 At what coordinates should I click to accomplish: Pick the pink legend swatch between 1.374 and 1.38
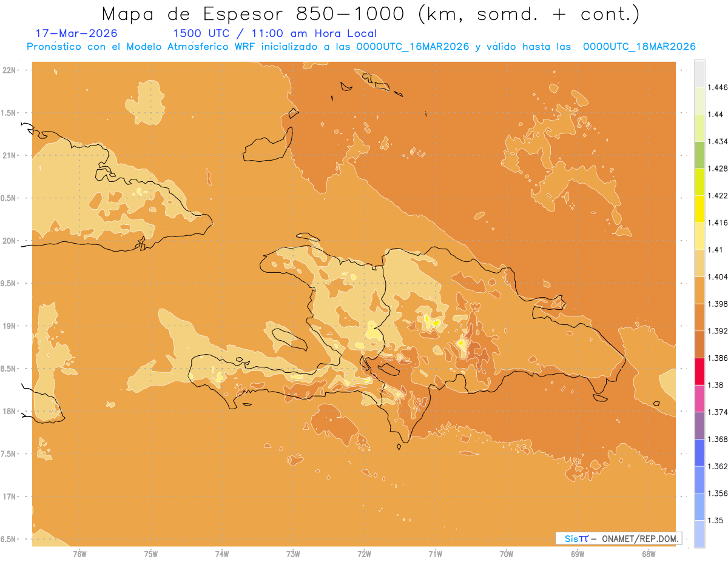click(x=699, y=398)
